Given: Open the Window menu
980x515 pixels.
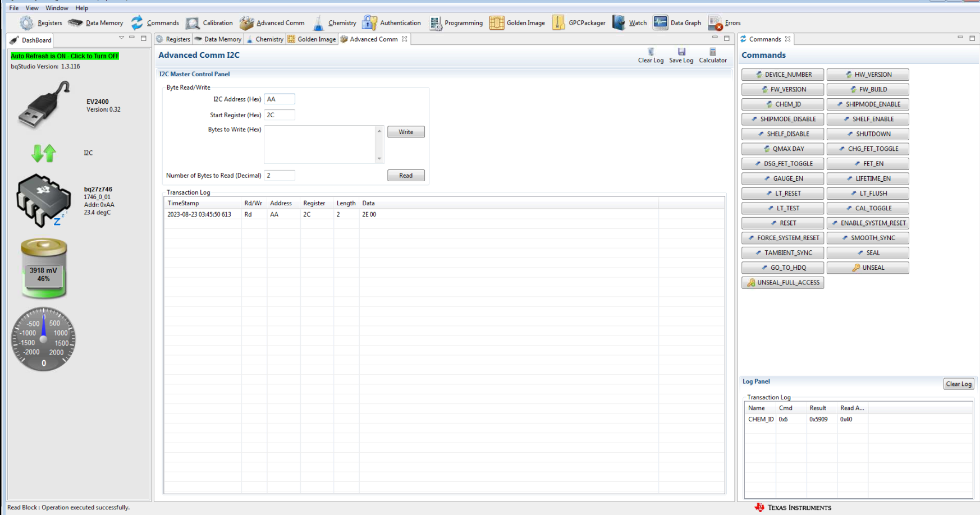Looking at the screenshot, I should click(57, 8).
